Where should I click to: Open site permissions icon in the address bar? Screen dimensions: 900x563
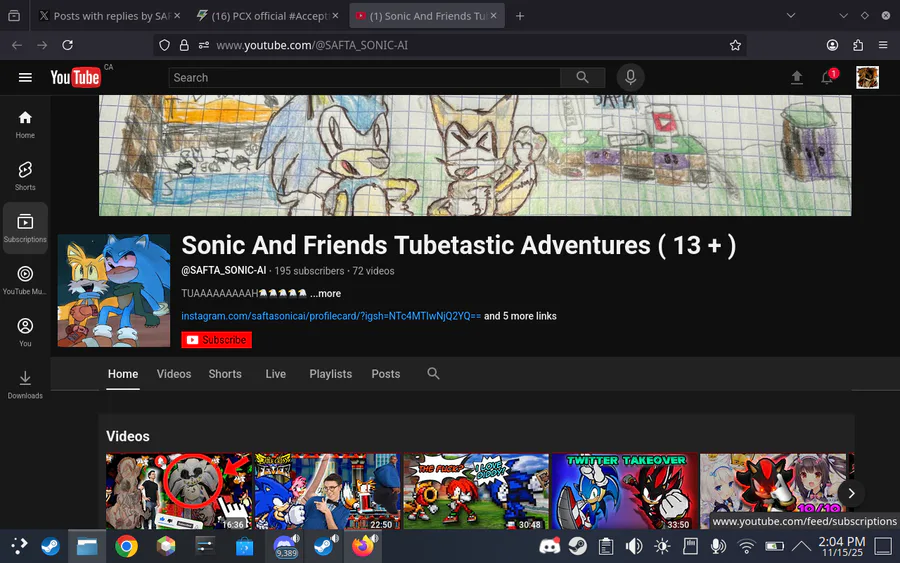[x=204, y=45]
